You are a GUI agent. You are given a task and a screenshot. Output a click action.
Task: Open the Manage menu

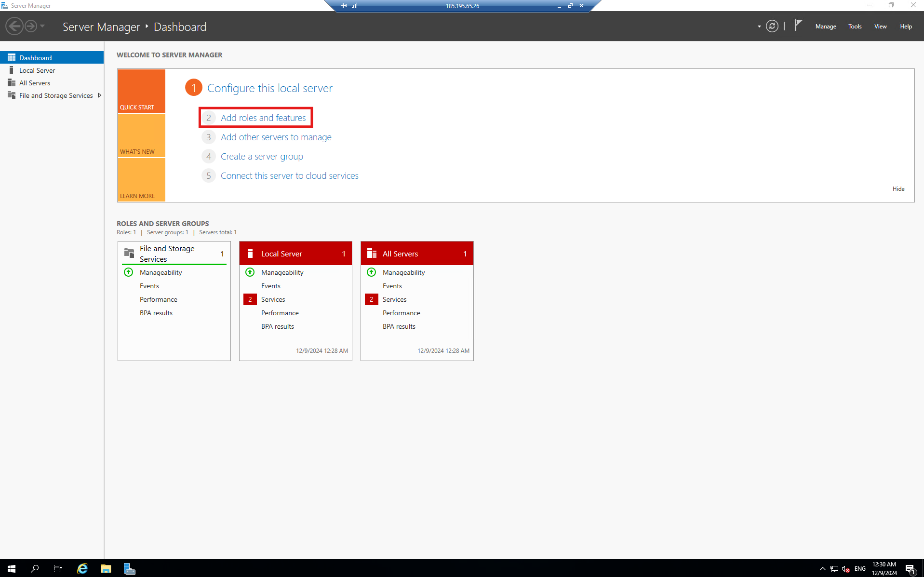[826, 27]
